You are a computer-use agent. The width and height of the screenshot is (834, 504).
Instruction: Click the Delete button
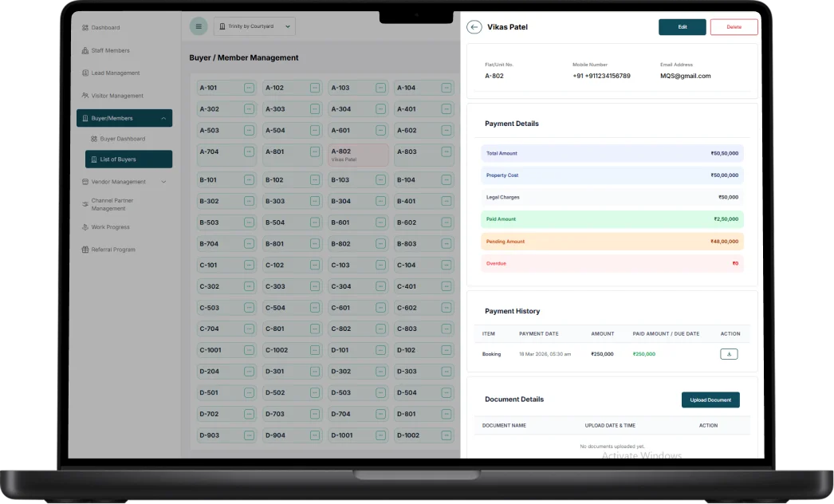[734, 27]
